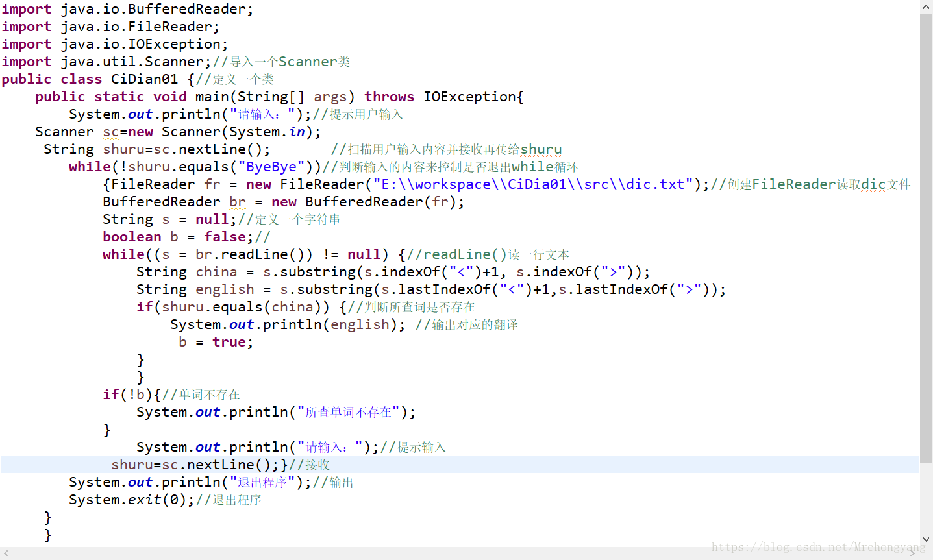The image size is (933, 560).
Task: Click the comment "//输出对应的翻译"
Action: click(x=467, y=324)
